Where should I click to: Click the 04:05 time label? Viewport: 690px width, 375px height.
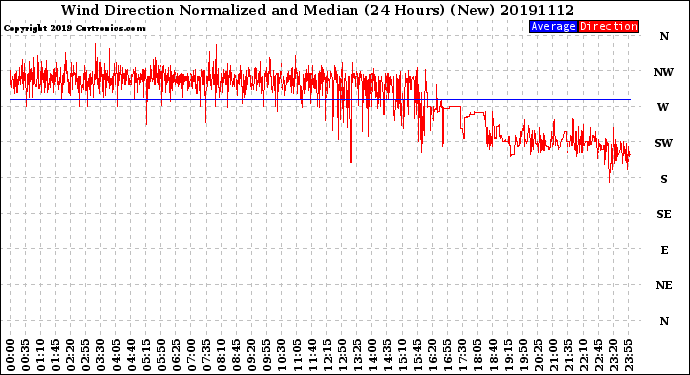(116, 355)
